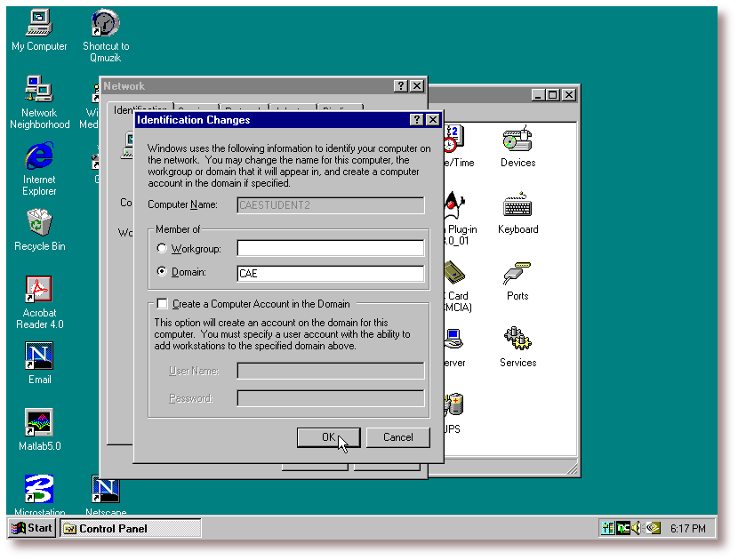Launch Acrobat Reader 4.0 shortcut
This screenshot has height=560, width=738.
point(38,291)
